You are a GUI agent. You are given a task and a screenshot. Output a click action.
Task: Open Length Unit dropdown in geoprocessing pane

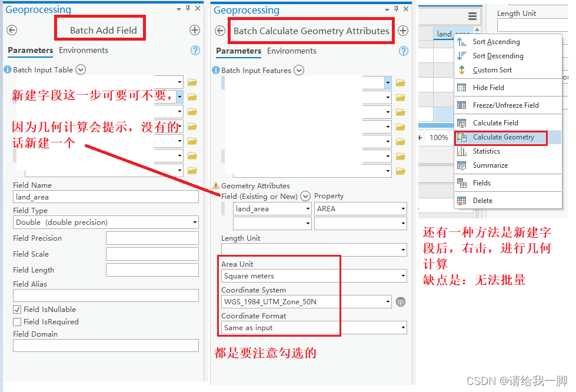(403, 250)
